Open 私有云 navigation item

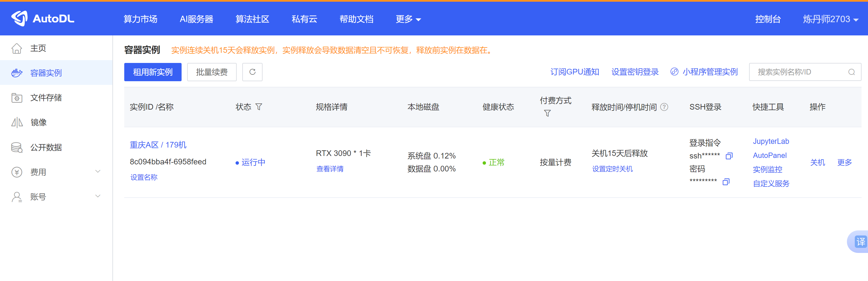click(x=305, y=19)
